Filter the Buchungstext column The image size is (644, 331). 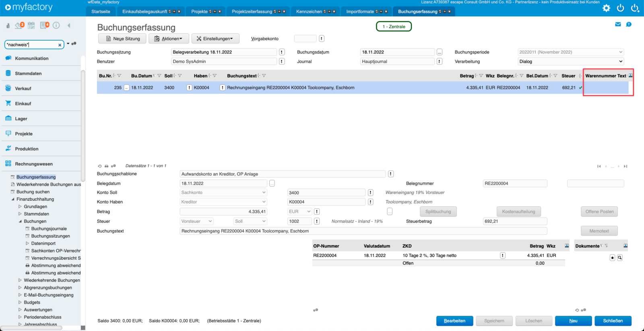coord(264,76)
